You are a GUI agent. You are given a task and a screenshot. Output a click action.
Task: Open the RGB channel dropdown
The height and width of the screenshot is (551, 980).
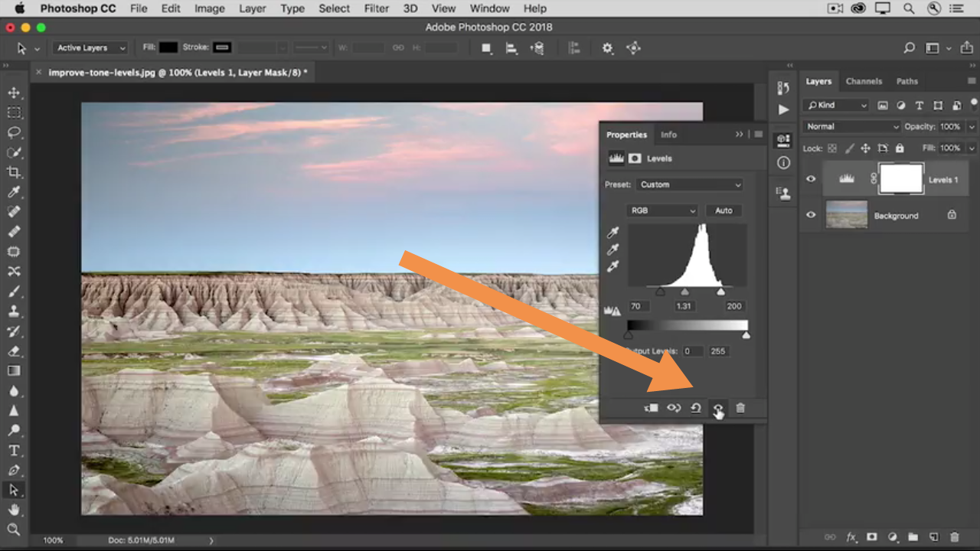point(662,210)
